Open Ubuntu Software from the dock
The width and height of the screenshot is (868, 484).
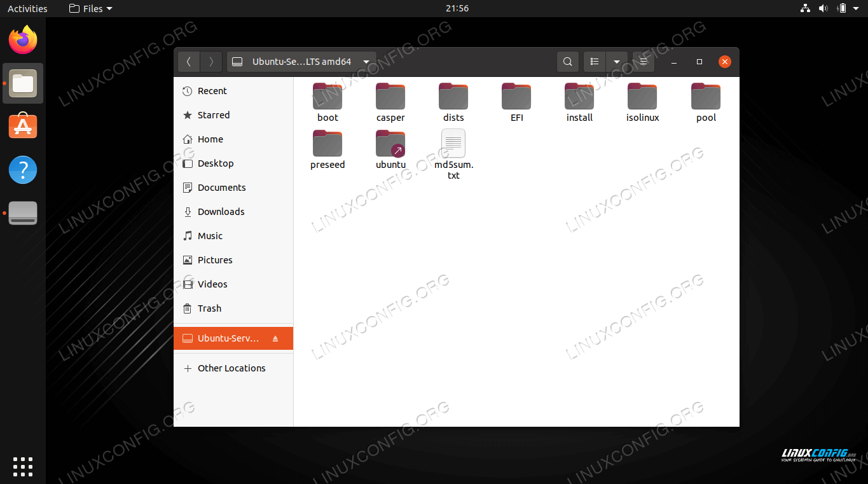point(23,127)
